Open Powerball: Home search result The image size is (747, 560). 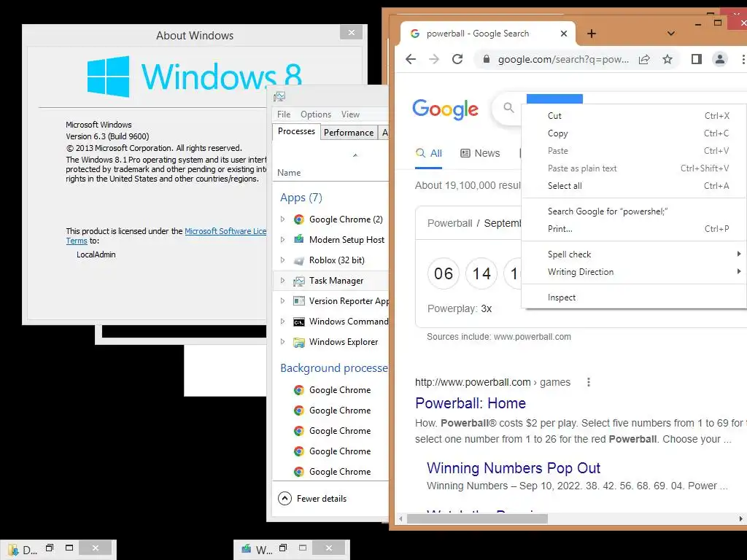471,403
